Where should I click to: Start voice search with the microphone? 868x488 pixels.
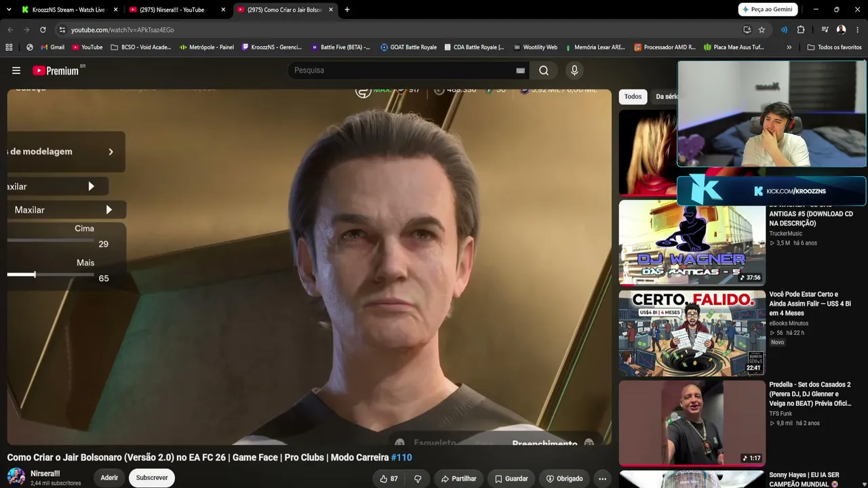[x=574, y=70]
